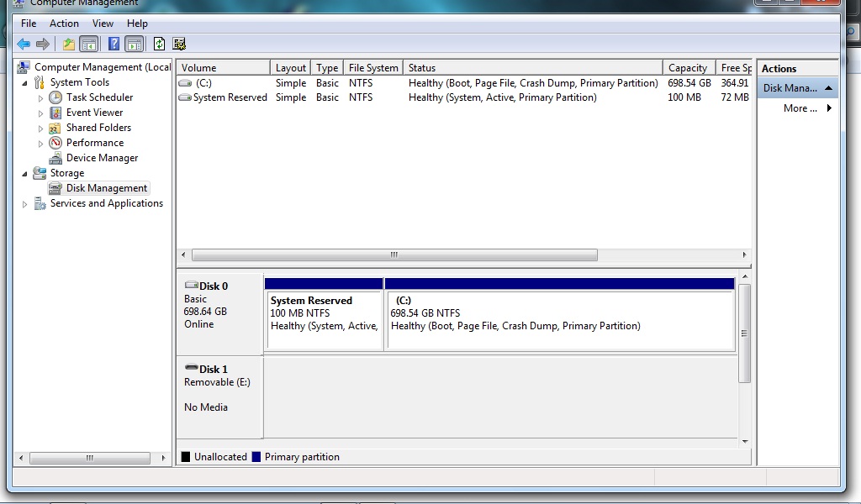Click the Back arrow toolbar icon
Image resolution: width=861 pixels, height=504 pixels.
pyautogui.click(x=24, y=44)
